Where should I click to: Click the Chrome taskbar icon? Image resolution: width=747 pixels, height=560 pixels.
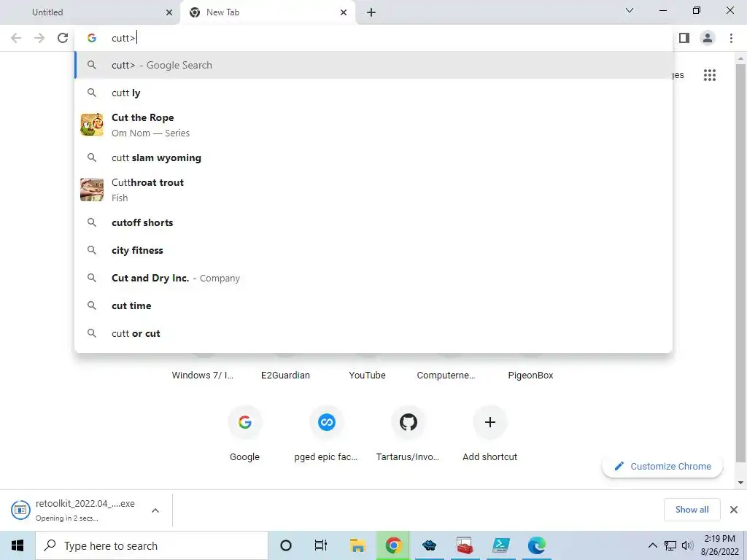(393, 545)
